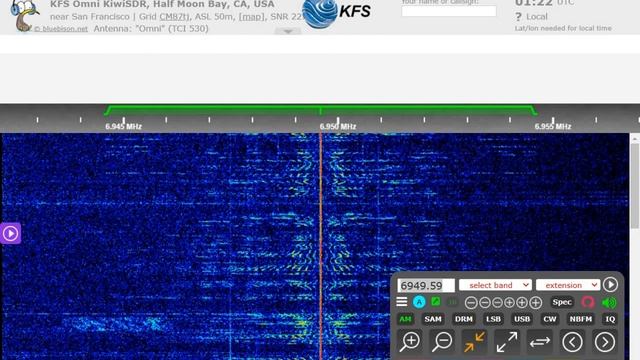Click third minus frequency step button
This screenshot has height=360, width=640.
(497, 302)
